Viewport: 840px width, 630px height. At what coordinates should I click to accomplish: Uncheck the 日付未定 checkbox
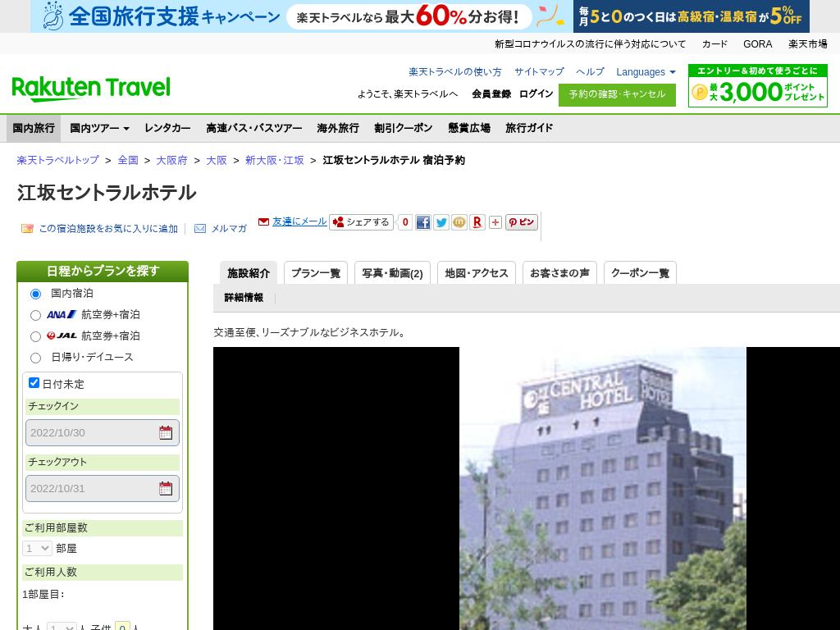pos(34,382)
